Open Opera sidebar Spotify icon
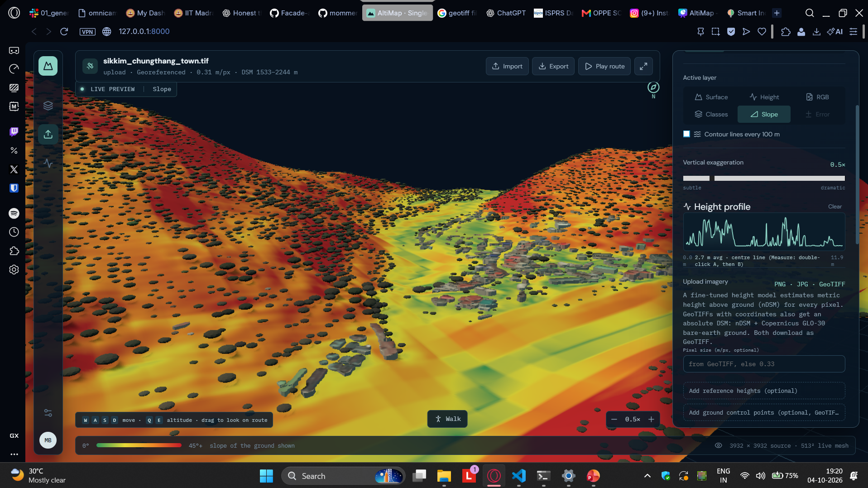Screen dimensions: 868x488 coord(14,213)
